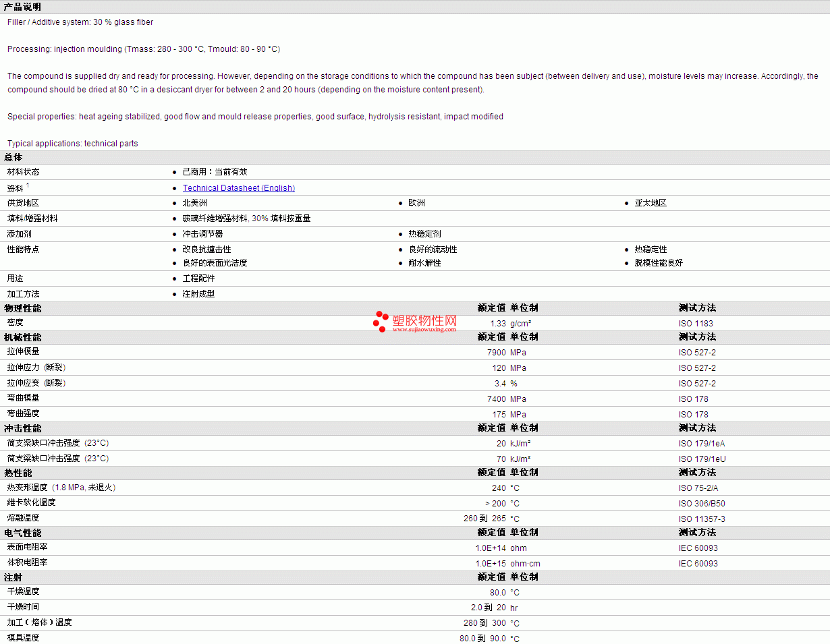Image resolution: width=830 pixels, height=644 pixels.
Task: Select the melting range '260 到 265'
Action: click(485, 519)
